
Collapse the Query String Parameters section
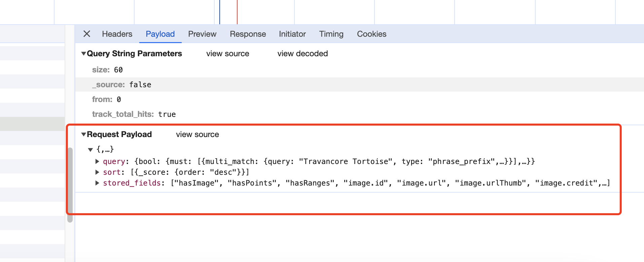click(x=84, y=54)
